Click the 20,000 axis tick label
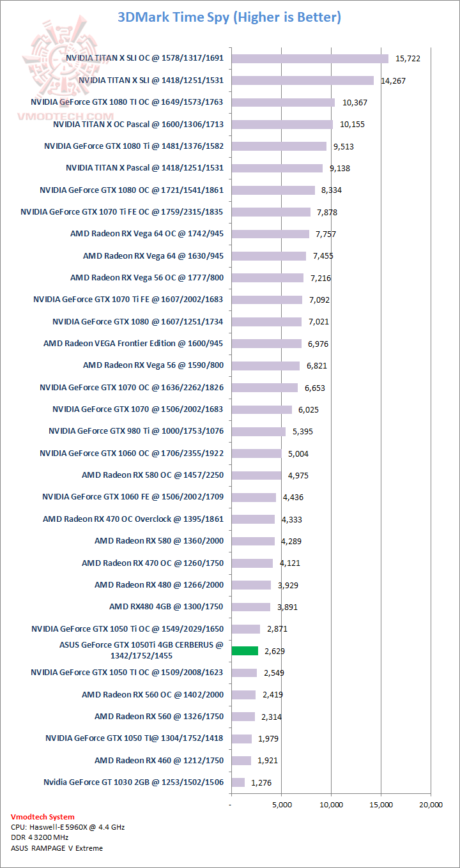The height and width of the screenshot is (868, 460). click(430, 805)
